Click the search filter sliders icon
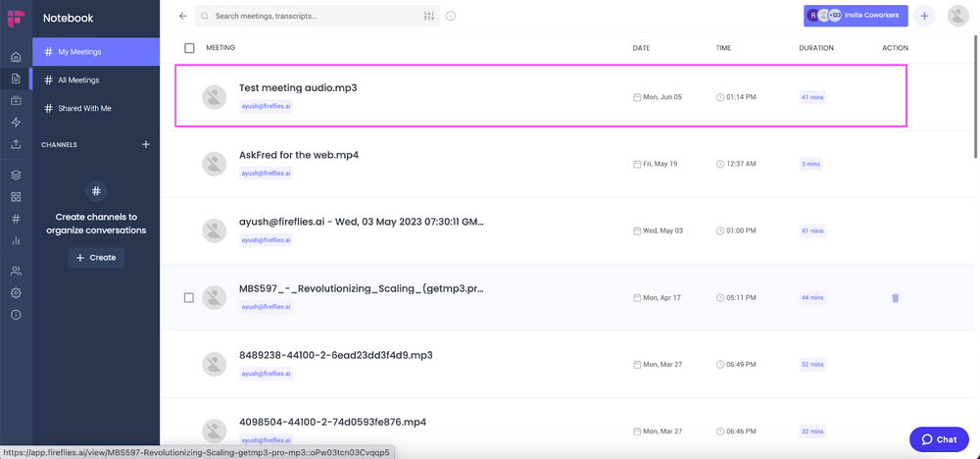This screenshot has height=459, width=980. [x=429, y=17]
